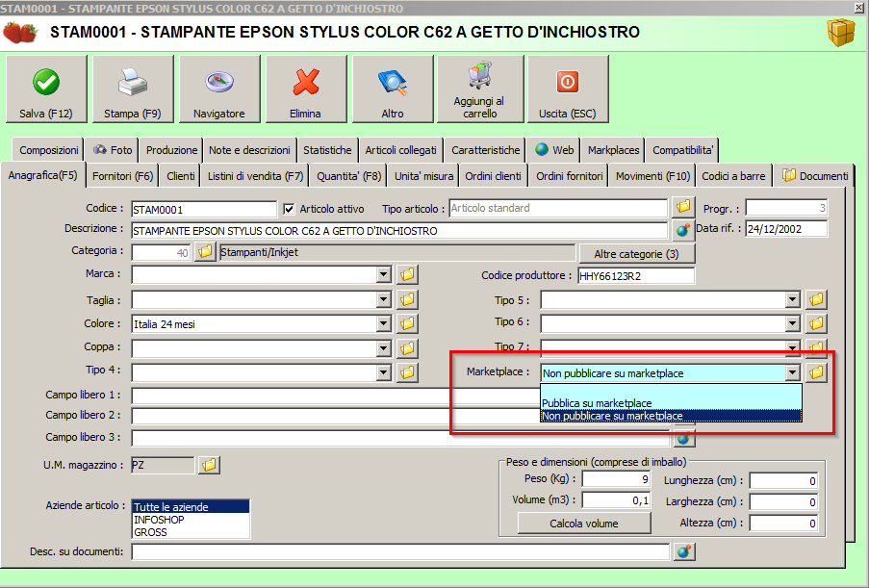Select Tutte le aziende in list
The image size is (869, 588).
tap(191, 506)
